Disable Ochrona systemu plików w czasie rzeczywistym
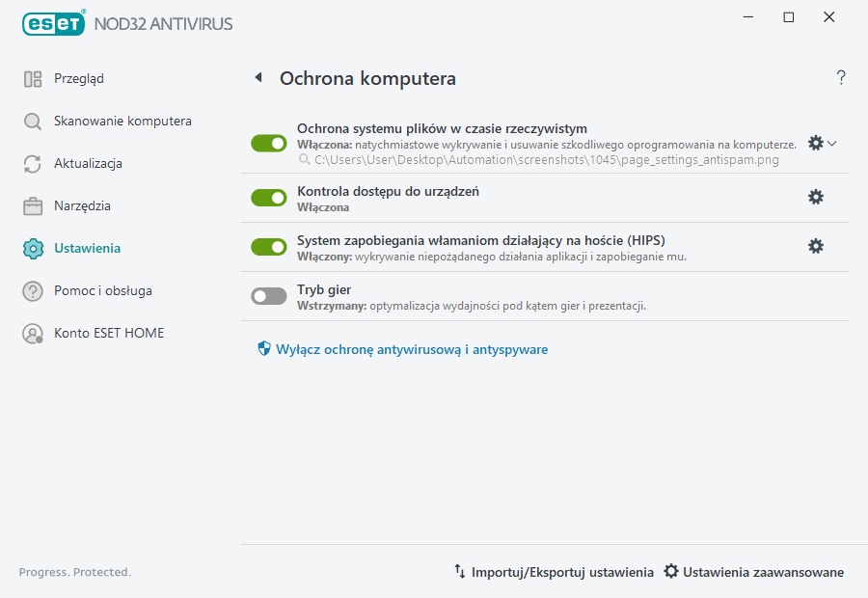Viewport: 868px width, 598px height. [x=268, y=143]
